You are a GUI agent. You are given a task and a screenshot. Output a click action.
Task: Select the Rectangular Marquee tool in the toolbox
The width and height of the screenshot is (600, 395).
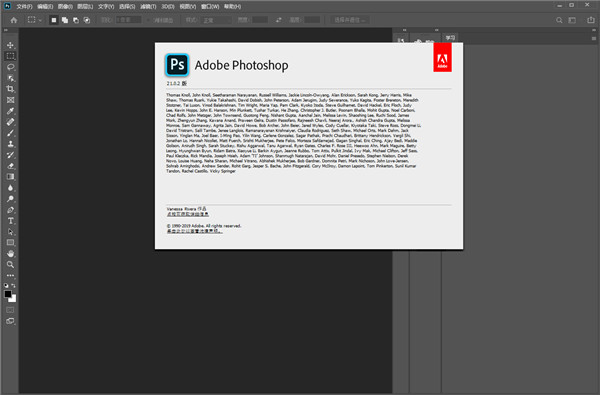point(10,56)
